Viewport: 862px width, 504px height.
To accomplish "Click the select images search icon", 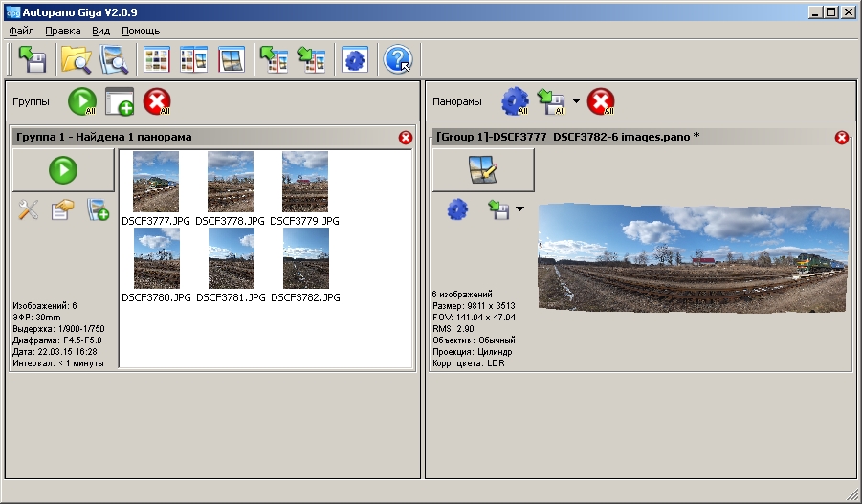I will click(x=113, y=59).
